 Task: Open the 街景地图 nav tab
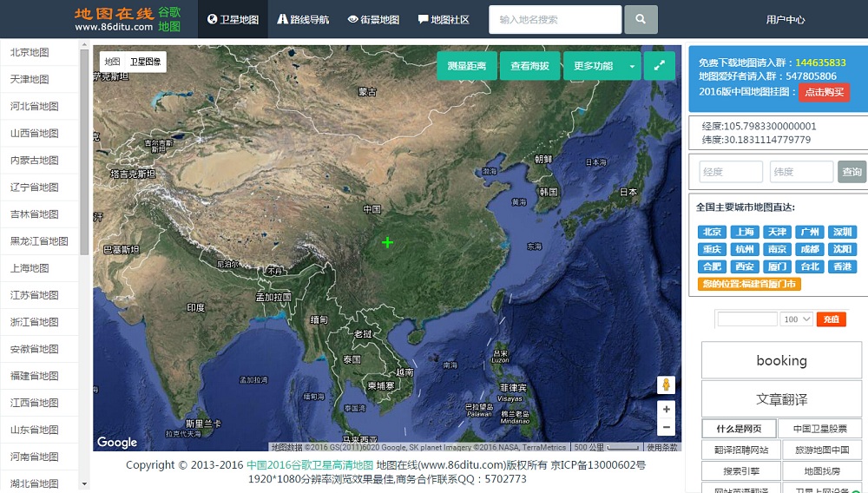coord(373,19)
